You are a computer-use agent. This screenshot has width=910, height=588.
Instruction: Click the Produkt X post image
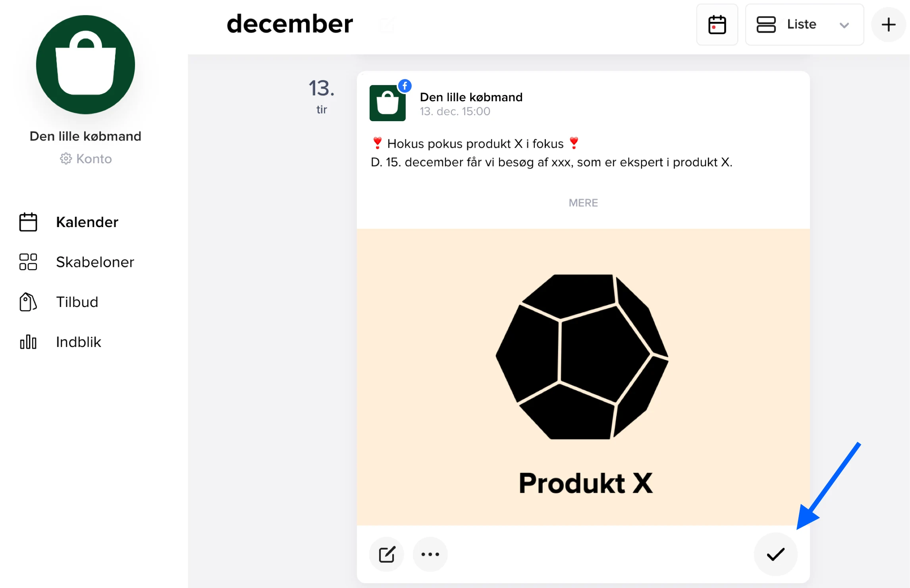(x=583, y=376)
